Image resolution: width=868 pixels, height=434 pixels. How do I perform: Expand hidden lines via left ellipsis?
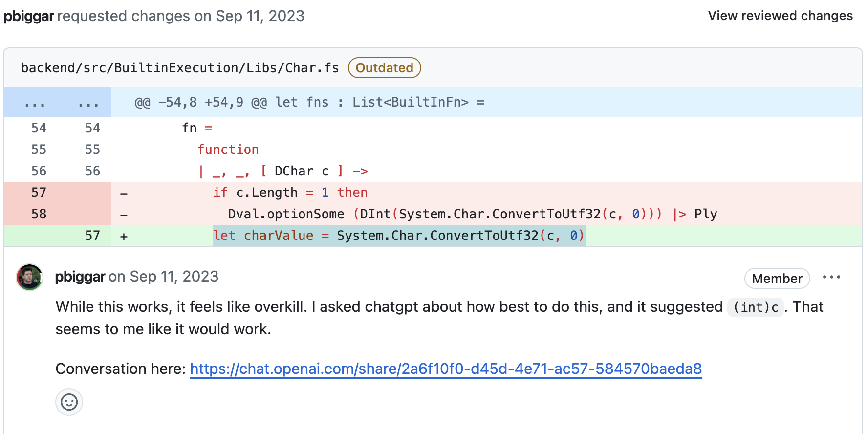point(35,103)
